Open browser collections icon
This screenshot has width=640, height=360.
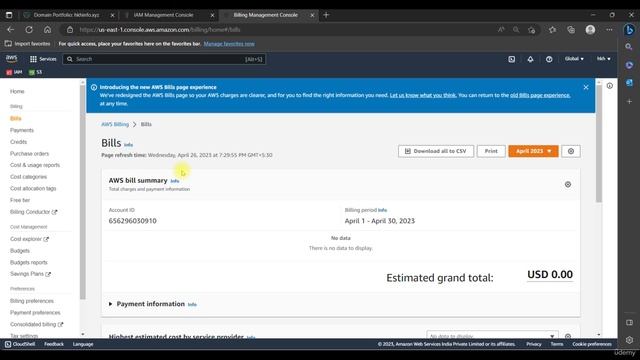point(571,30)
